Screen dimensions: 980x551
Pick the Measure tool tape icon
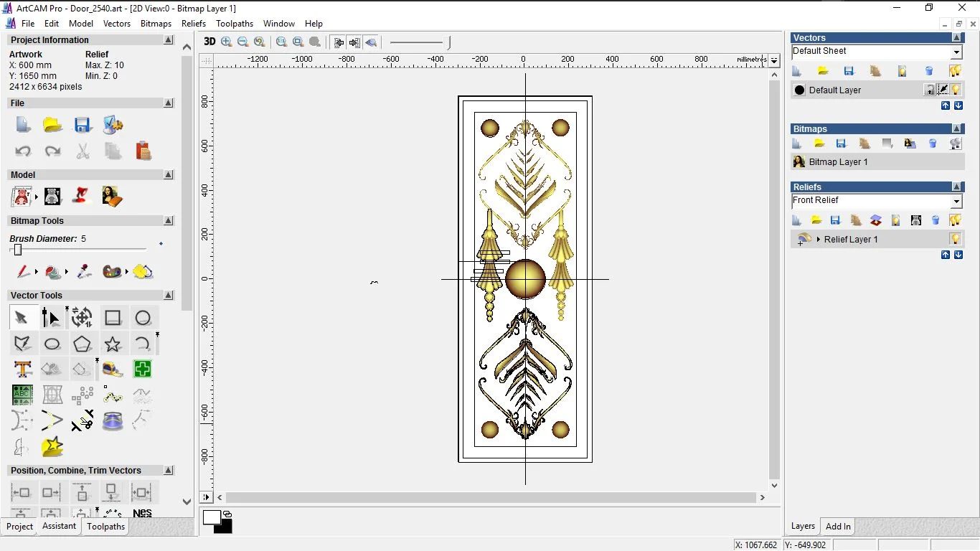(x=113, y=369)
